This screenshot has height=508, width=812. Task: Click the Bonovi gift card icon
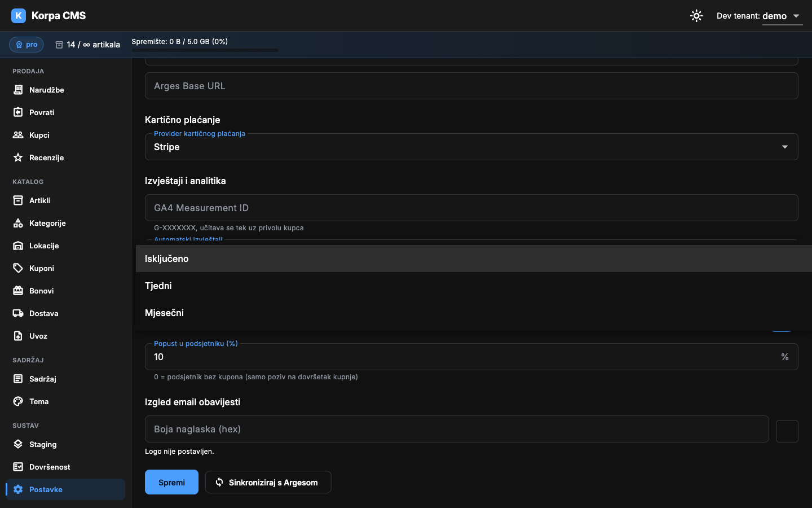click(18, 291)
